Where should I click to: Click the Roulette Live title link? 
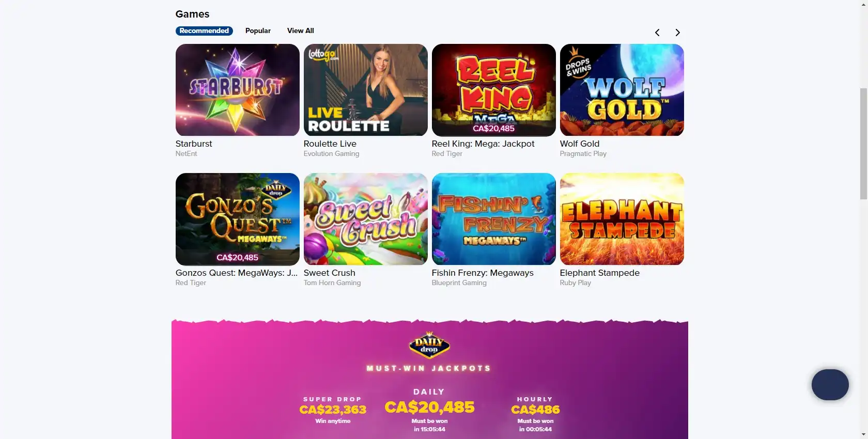click(x=330, y=144)
